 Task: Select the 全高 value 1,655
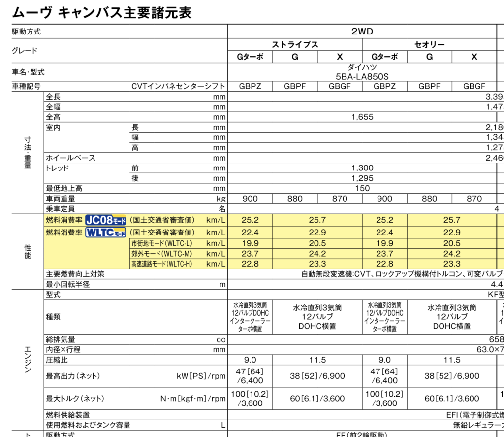click(362, 117)
